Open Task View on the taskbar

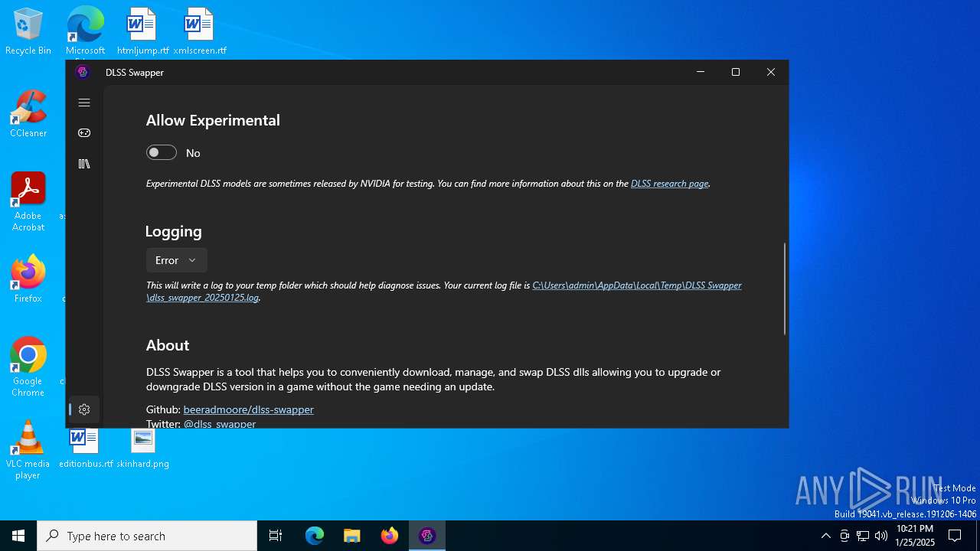[x=276, y=536]
